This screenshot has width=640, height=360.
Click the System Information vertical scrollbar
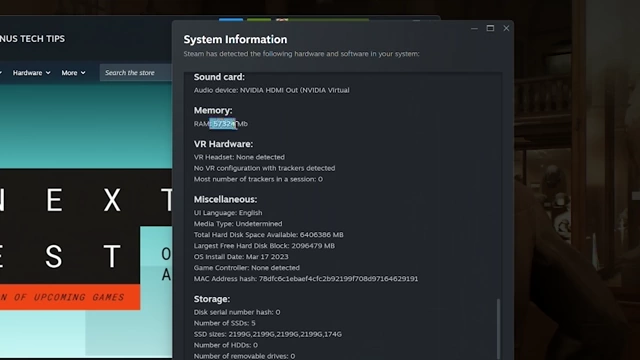click(498, 328)
